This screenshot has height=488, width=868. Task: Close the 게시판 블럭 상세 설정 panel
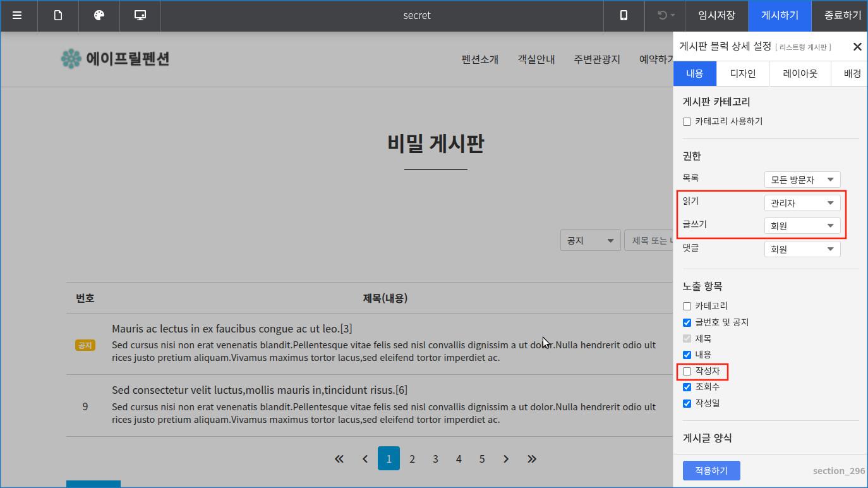(x=857, y=47)
